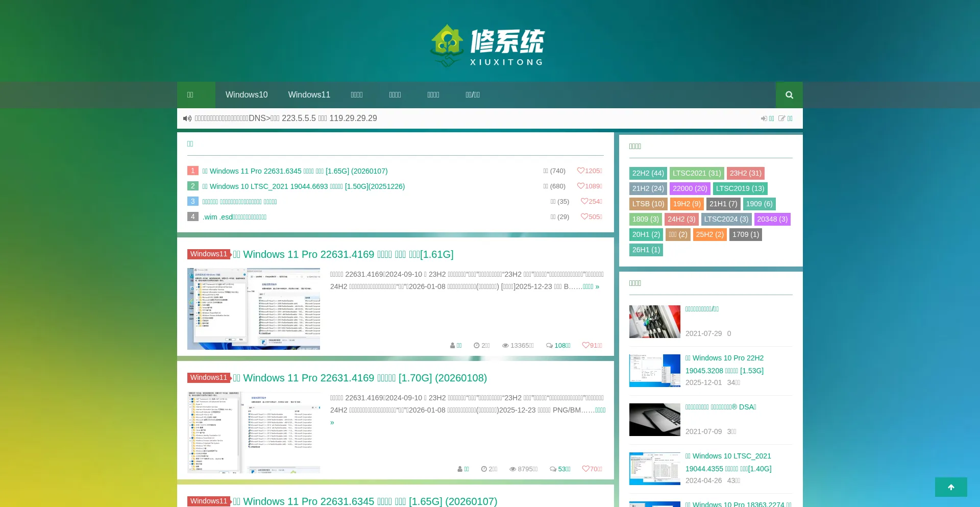Screen dimensions: 980x507
Task: Select the LTSC2021 (31) tag
Action: (696, 173)
